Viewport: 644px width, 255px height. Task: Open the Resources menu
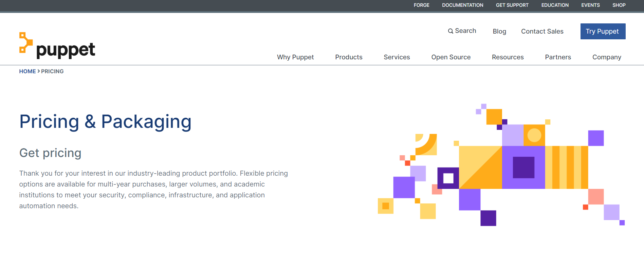click(x=508, y=57)
